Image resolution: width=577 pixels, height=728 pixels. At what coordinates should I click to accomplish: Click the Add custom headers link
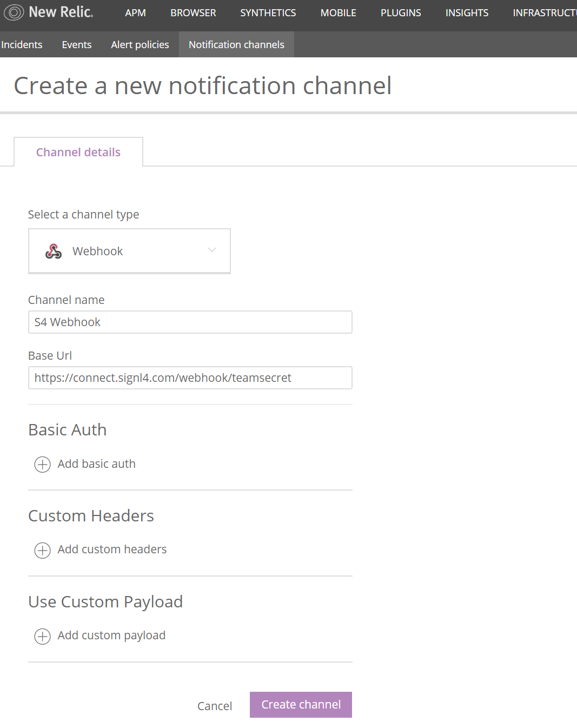click(112, 550)
